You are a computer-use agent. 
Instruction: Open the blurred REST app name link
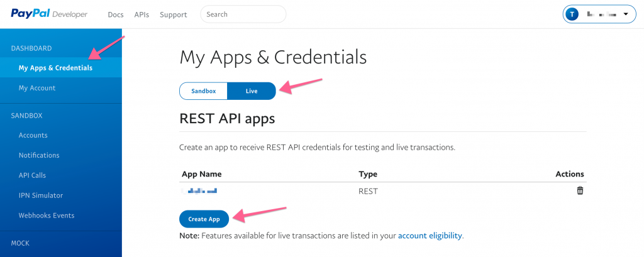point(199,190)
